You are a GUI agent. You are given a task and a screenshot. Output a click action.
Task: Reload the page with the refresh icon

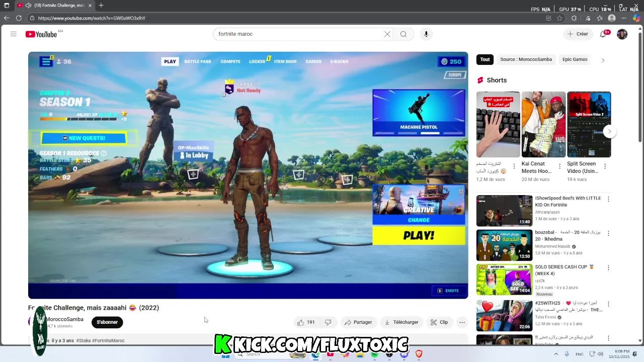[x=19, y=18]
